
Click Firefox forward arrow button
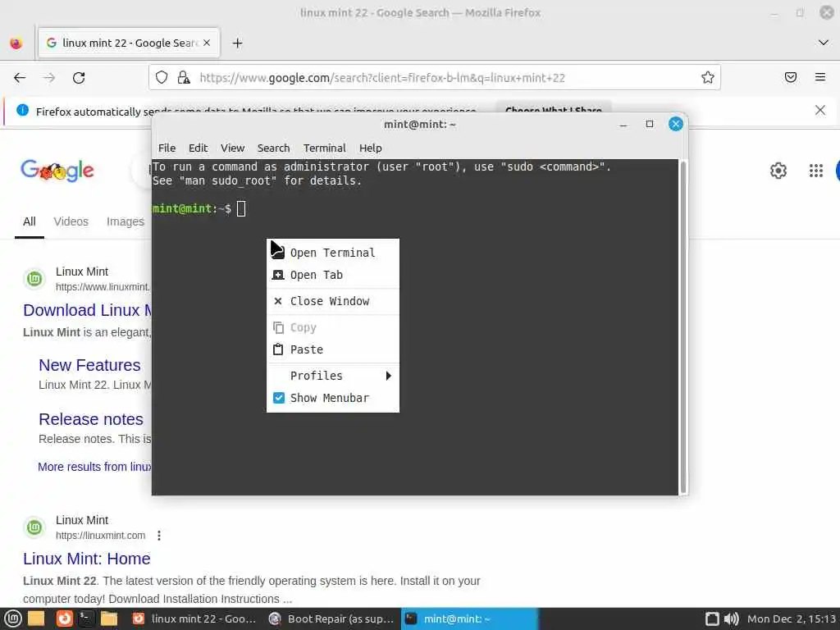(49, 78)
